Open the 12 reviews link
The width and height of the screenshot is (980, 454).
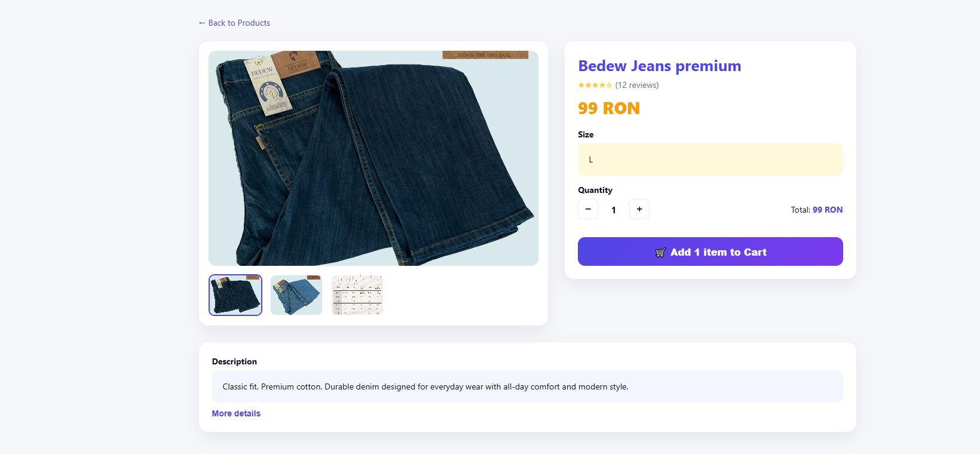coord(636,85)
